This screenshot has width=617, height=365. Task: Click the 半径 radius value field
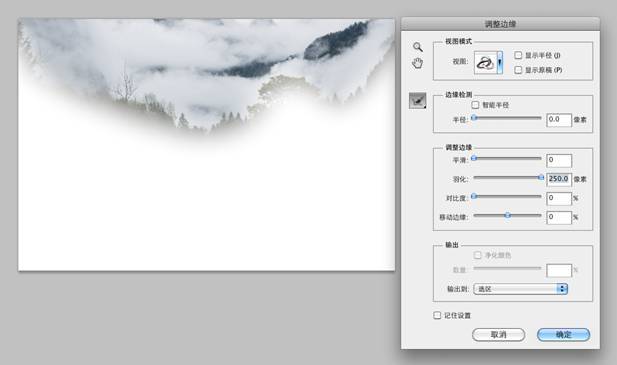pyautogui.click(x=559, y=120)
